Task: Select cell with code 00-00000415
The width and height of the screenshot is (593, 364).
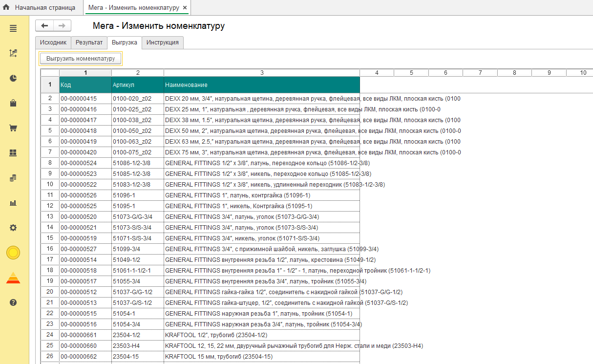Action: coord(85,98)
